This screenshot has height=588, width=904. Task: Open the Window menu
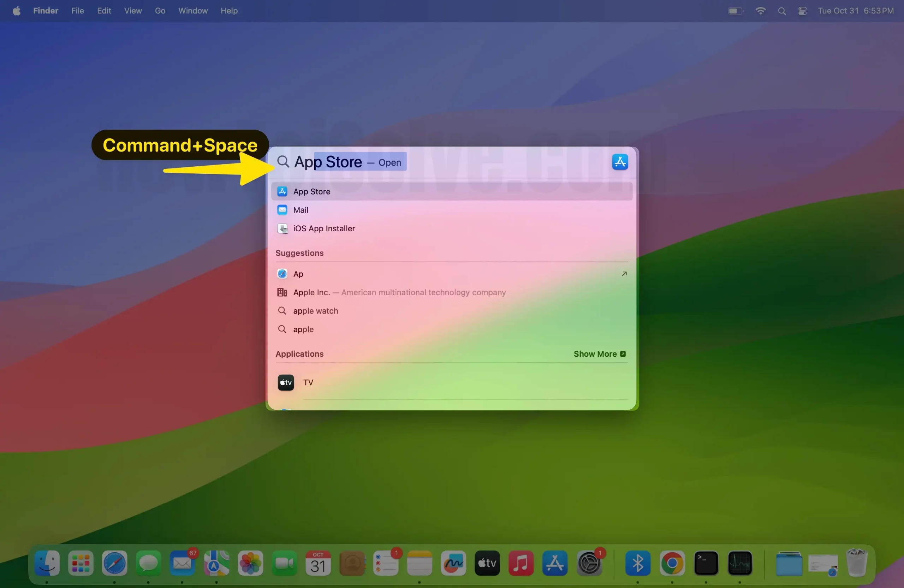coord(193,11)
